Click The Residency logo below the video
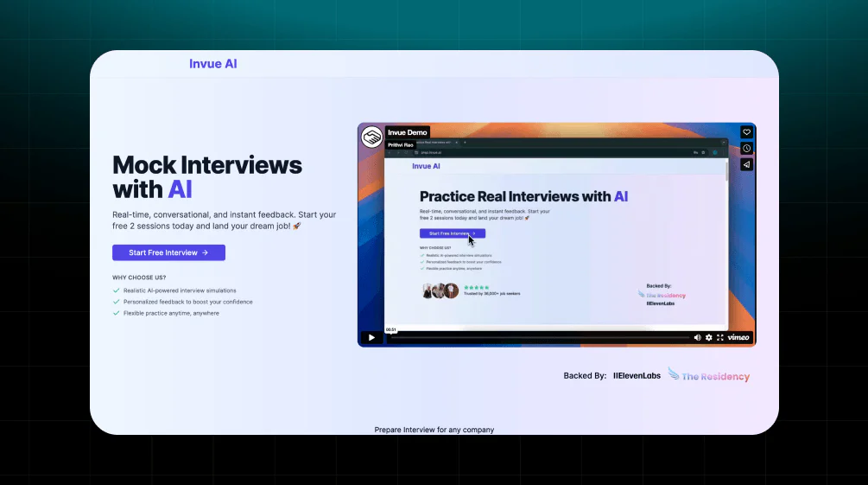The width and height of the screenshot is (868, 485). [x=708, y=376]
